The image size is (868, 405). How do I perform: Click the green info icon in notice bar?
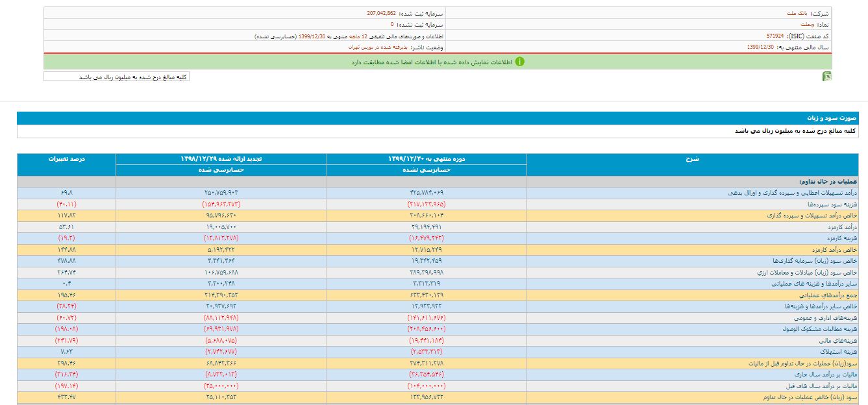pyautogui.click(x=519, y=62)
